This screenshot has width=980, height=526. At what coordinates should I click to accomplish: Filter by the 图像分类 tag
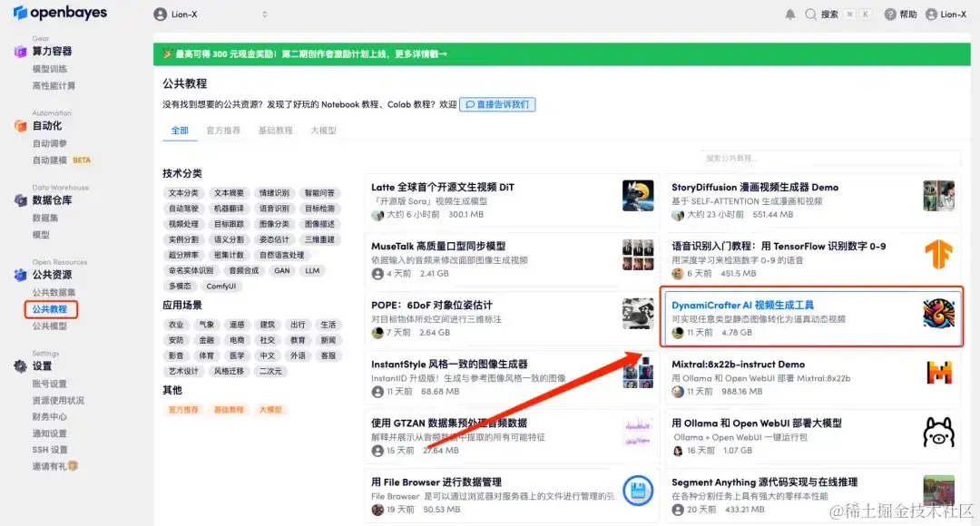pos(274,224)
